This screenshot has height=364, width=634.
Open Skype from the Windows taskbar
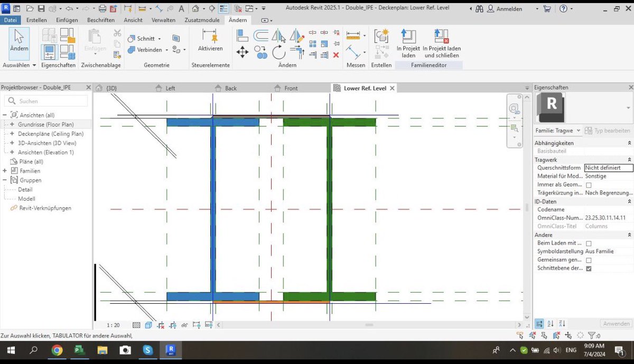(147, 350)
